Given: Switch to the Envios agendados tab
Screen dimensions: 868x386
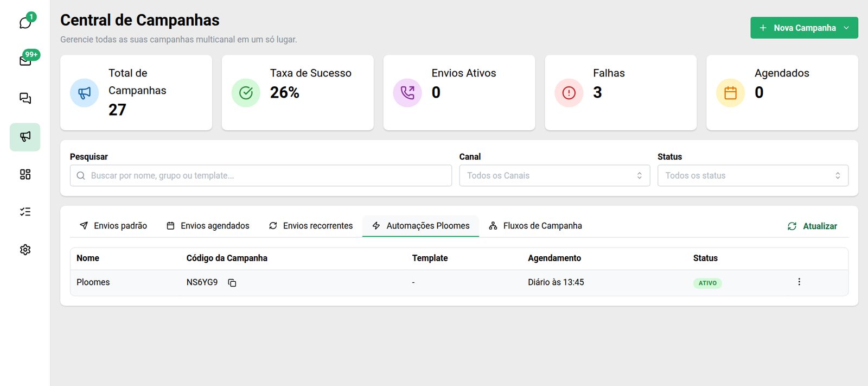Looking at the screenshot, I should 208,226.
